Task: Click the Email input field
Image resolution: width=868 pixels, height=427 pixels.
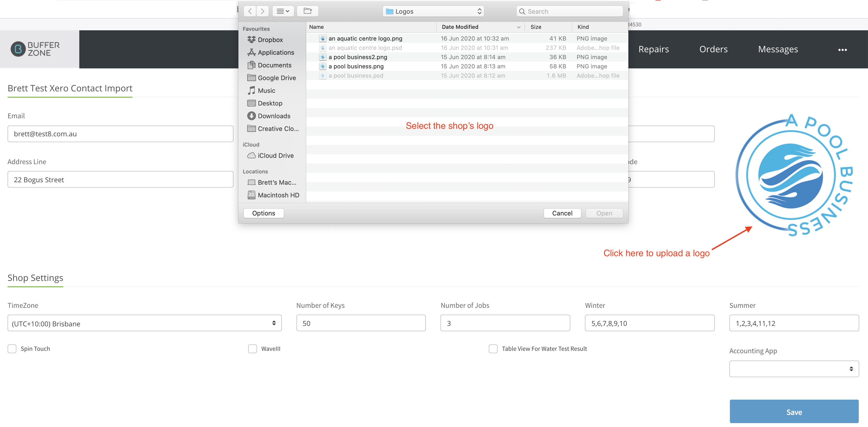Action: (x=120, y=134)
